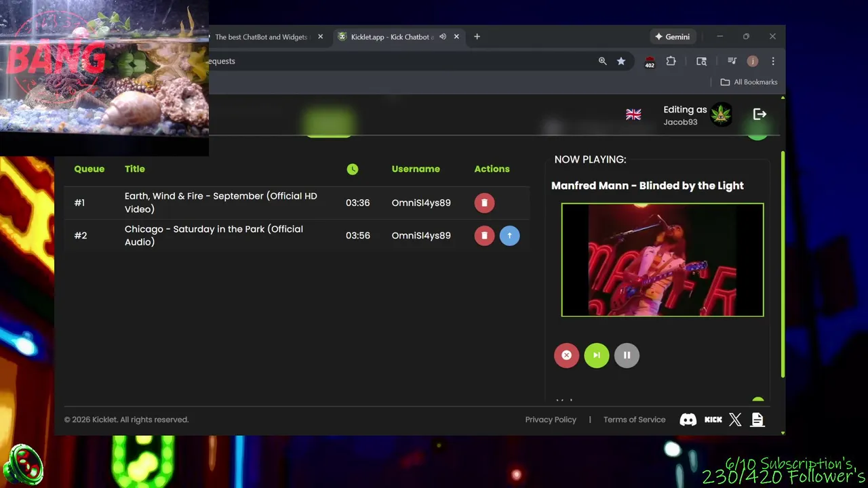
Task: Click the extension icon with 402 badge
Action: tap(650, 62)
